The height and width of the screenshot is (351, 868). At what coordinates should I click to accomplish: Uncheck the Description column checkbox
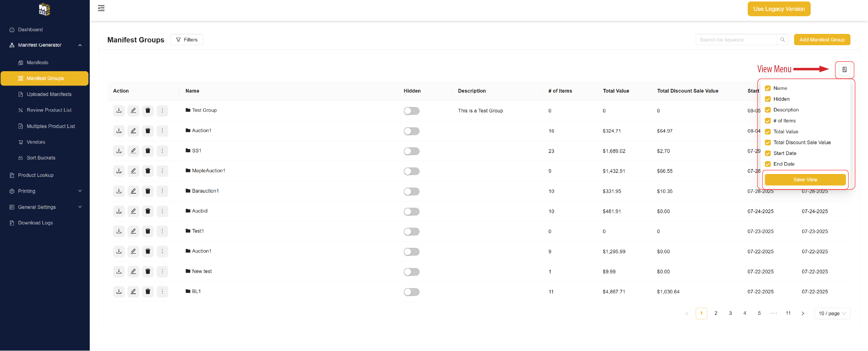[x=768, y=110]
